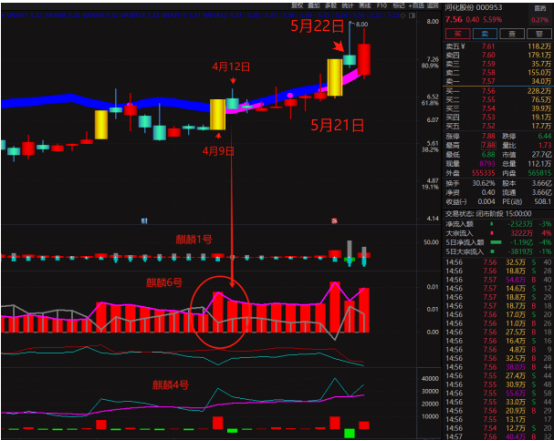This screenshot has width=554, height=441.
Task: Toggle 多股 multi-stock view
Action: click(331, 6)
